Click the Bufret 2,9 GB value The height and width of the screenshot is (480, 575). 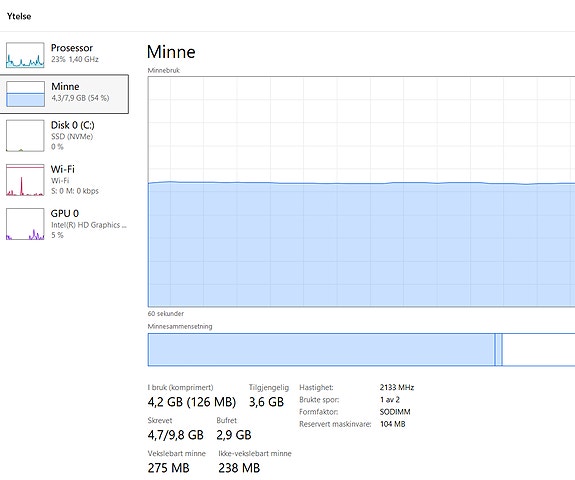point(234,435)
